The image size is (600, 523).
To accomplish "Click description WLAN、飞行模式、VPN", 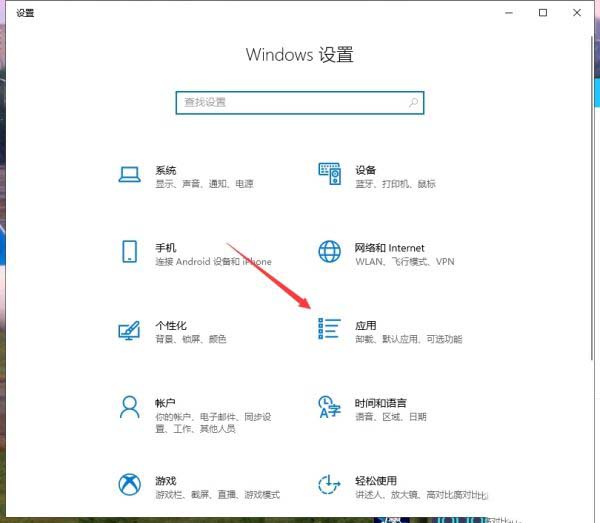I will click(405, 262).
